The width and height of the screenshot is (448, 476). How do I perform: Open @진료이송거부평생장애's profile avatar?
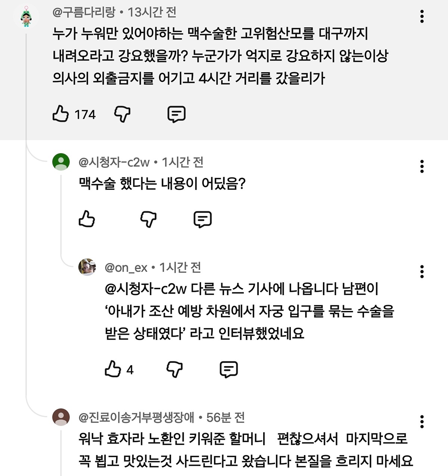tap(61, 417)
